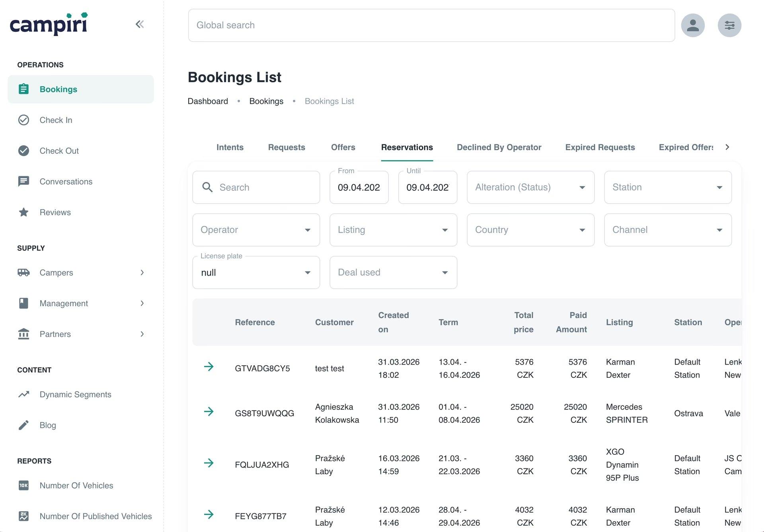Screen dimensions: 764x532
Task: Click the From date field
Action: pos(359,187)
